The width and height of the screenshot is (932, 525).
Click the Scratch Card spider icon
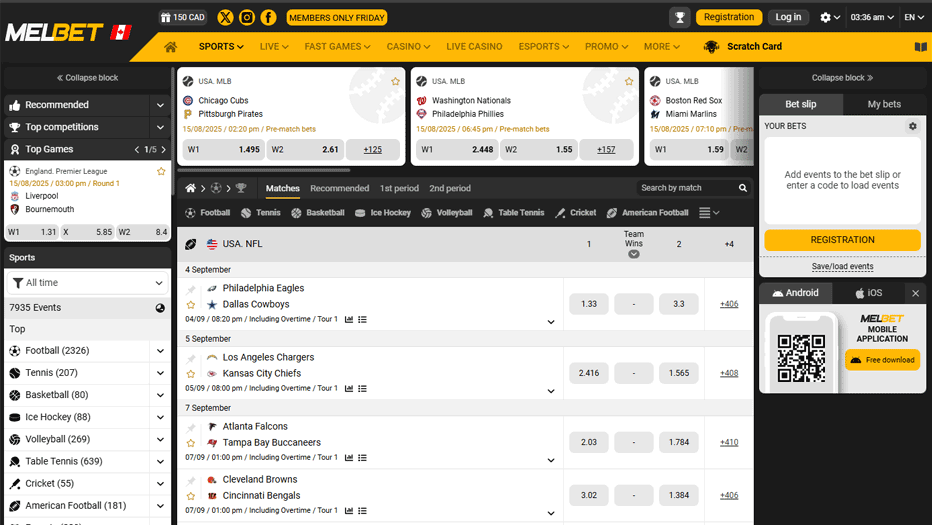point(711,46)
